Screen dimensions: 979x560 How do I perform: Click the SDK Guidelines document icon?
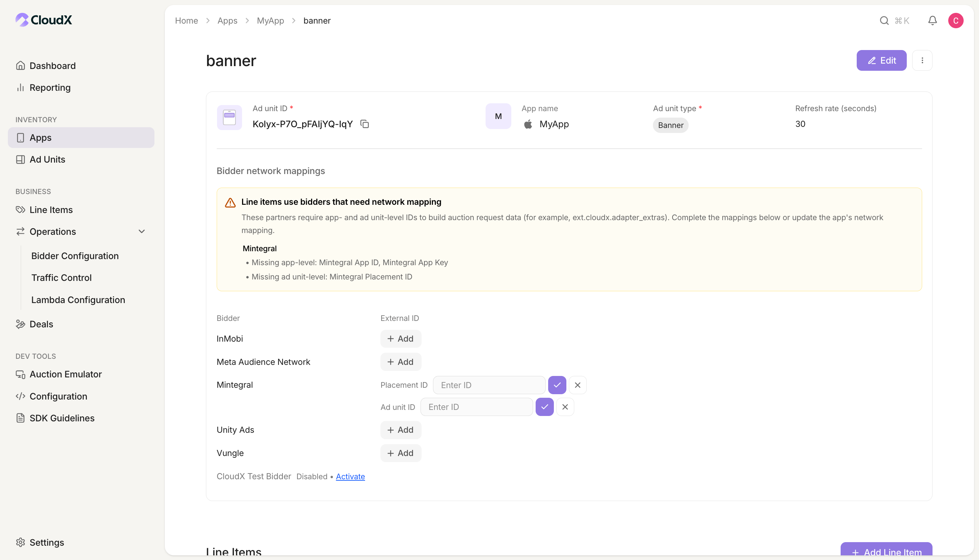coord(20,418)
